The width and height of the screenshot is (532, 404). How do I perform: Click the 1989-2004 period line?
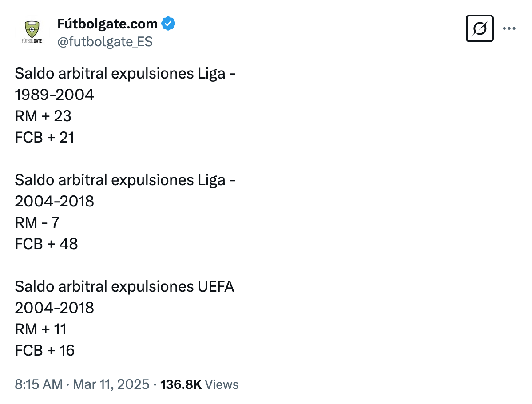click(54, 95)
